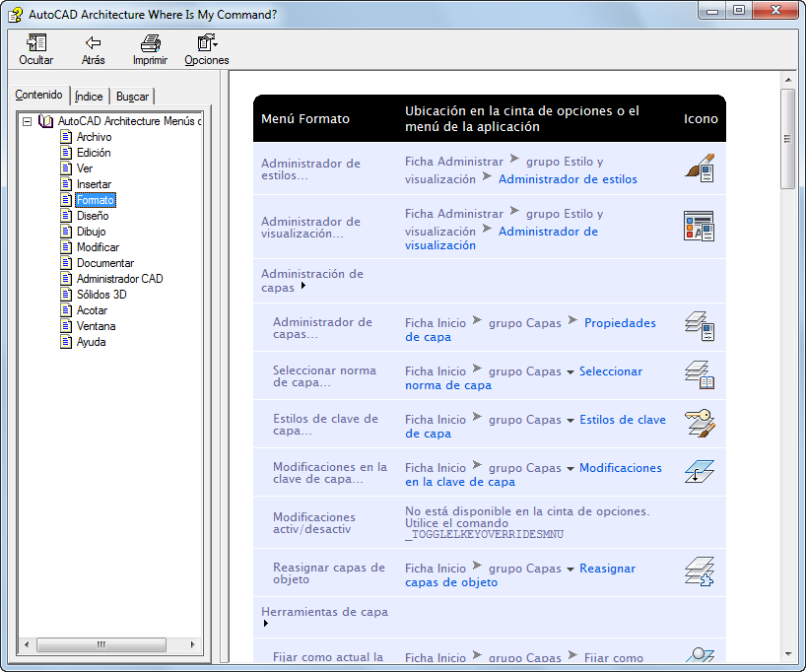Click the help window title bar icon
The width and height of the screenshot is (806, 672).
(15, 15)
